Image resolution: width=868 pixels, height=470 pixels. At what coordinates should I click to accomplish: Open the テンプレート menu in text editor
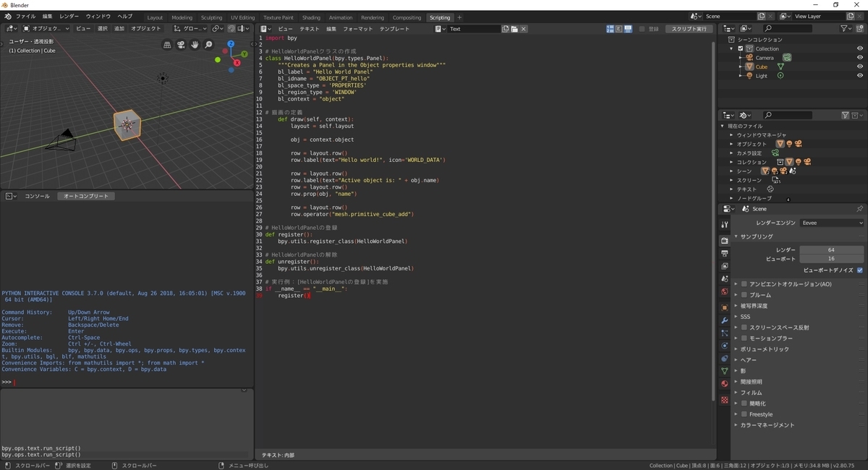coord(394,29)
